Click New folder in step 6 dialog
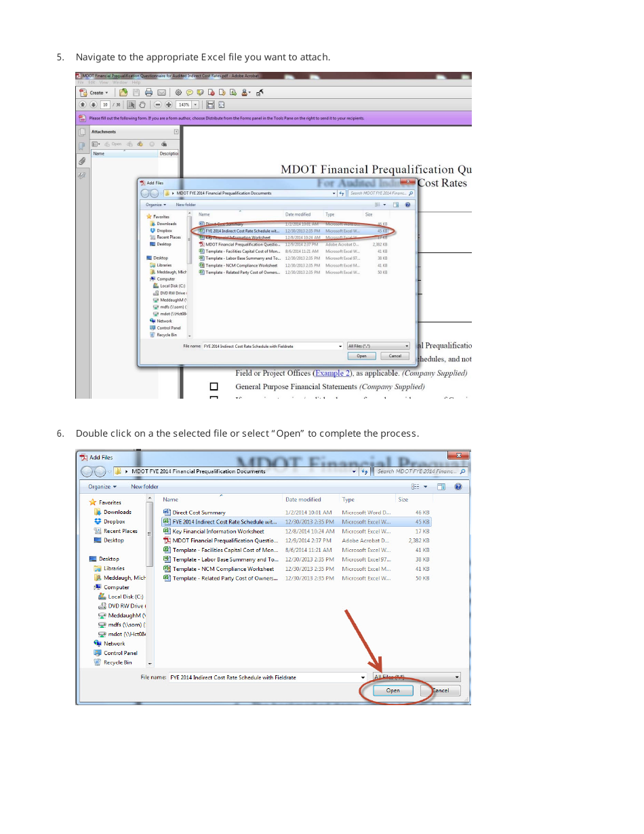Viewport: 644px width, 834px height. (x=144, y=487)
